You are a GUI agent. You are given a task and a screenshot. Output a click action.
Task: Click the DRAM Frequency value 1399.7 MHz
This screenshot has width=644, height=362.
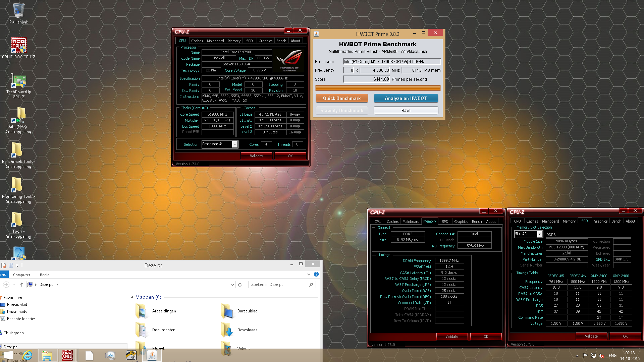449,260
